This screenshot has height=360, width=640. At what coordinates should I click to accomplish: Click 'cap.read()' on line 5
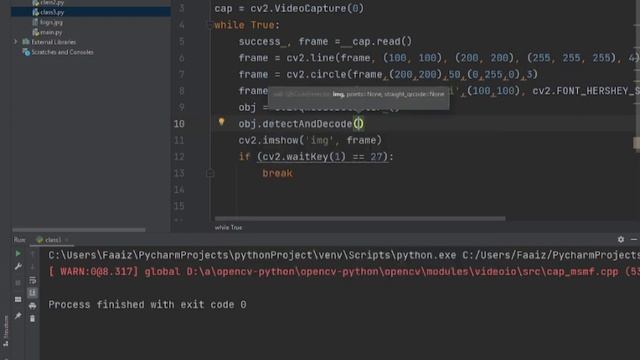pyautogui.click(x=382, y=42)
